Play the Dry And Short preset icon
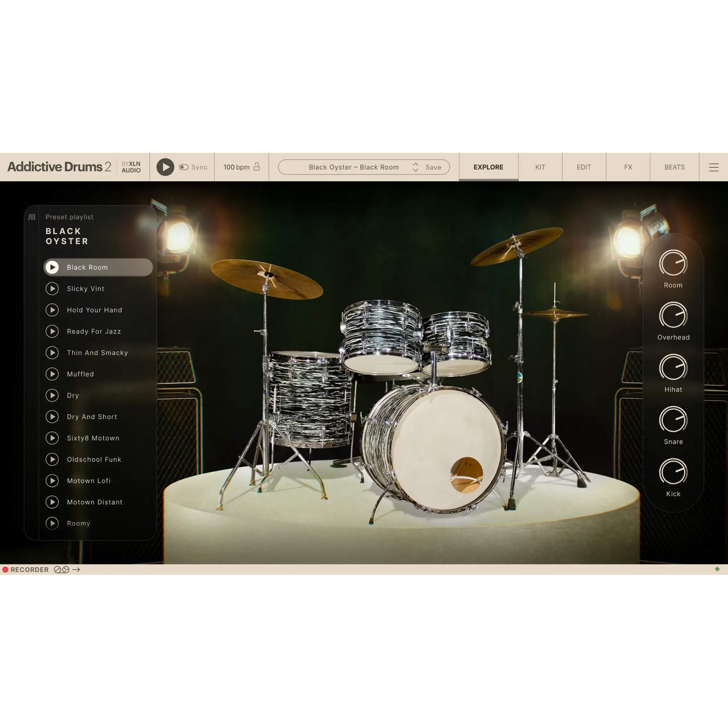The image size is (728, 728). click(52, 417)
